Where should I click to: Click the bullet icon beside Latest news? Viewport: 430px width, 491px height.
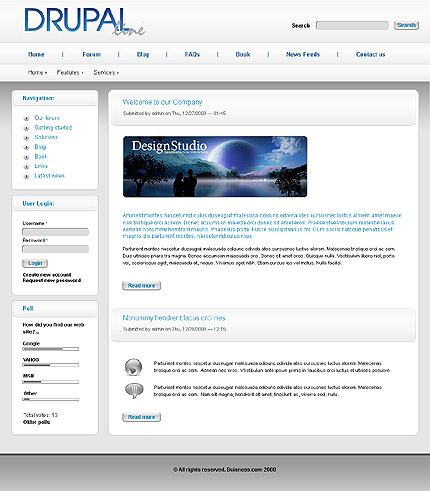pos(26,176)
